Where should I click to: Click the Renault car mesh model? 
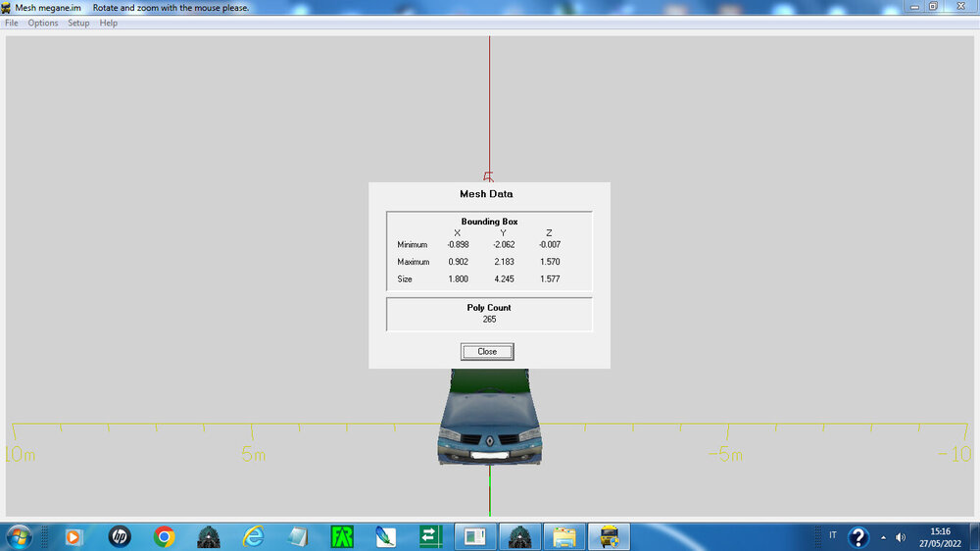tap(489, 417)
